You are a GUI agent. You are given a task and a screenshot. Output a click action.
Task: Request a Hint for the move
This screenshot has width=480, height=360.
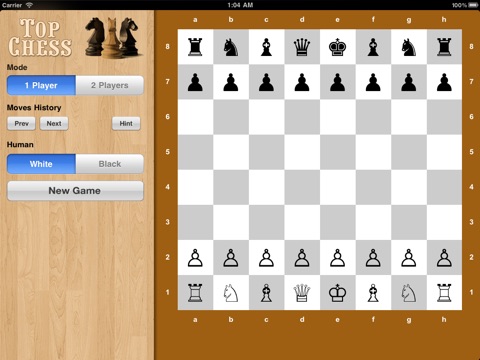[x=126, y=124]
